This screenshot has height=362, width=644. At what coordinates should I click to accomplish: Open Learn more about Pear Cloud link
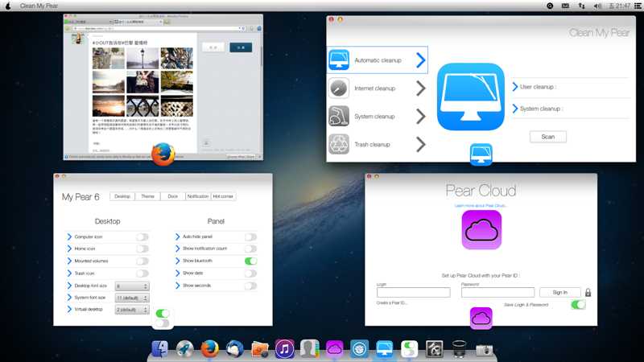click(481, 205)
